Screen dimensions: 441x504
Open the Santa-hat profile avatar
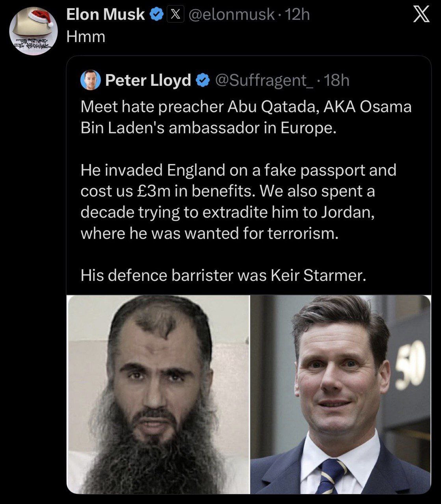click(x=33, y=31)
